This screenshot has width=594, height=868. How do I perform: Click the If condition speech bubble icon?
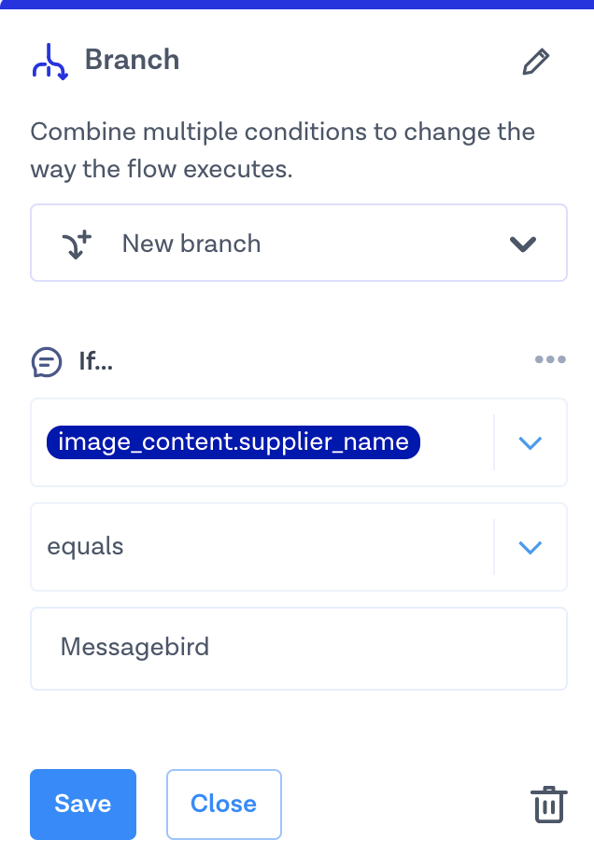[47, 361]
